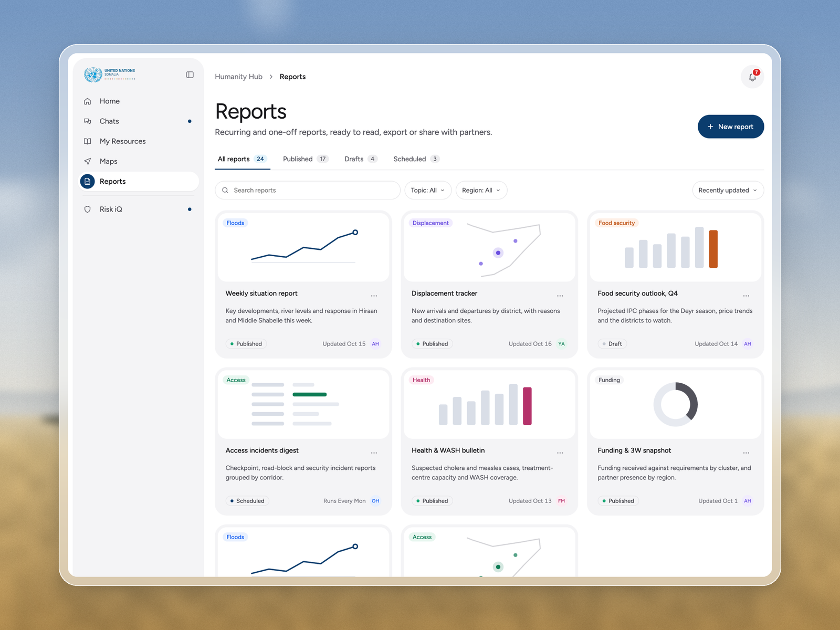Click the Reports document icon
Screen dimensions: 840x630
(x=88, y=181)
